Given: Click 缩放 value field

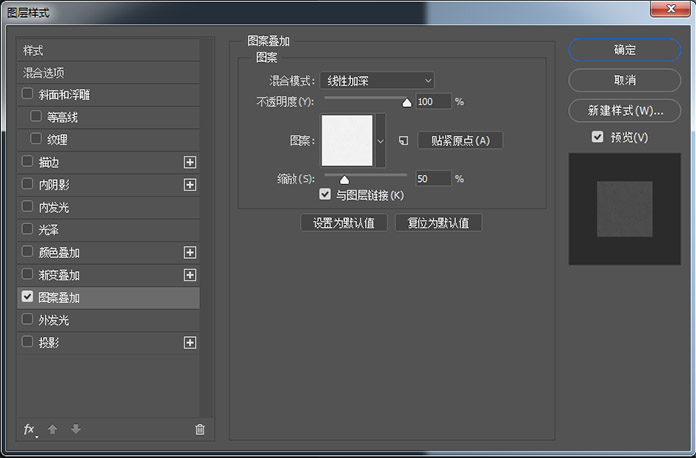Looking at the screenshot, I should point(434,179).
